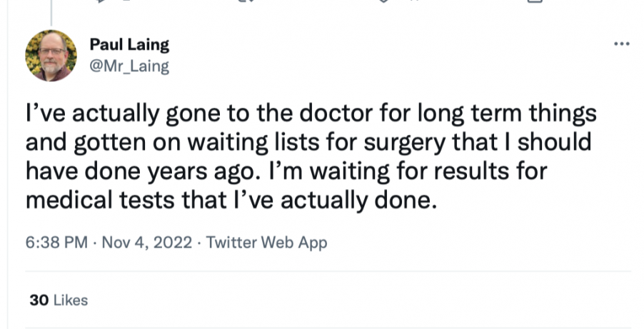This screenshot has height=329, width=644.
Task: Open the tweet's more options ellipsis menu
Action: [x=622, y=44]
